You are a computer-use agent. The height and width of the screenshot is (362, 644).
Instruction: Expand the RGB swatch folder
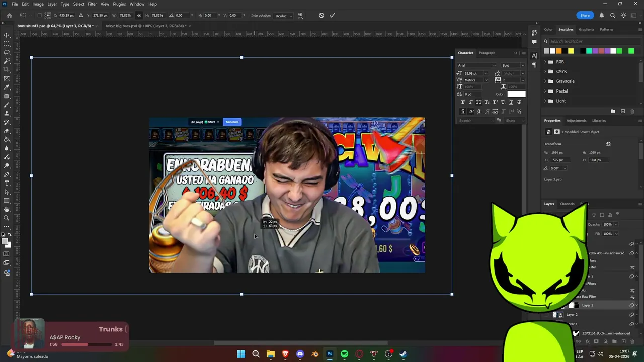pyautogui.click(x=545, y=62)
